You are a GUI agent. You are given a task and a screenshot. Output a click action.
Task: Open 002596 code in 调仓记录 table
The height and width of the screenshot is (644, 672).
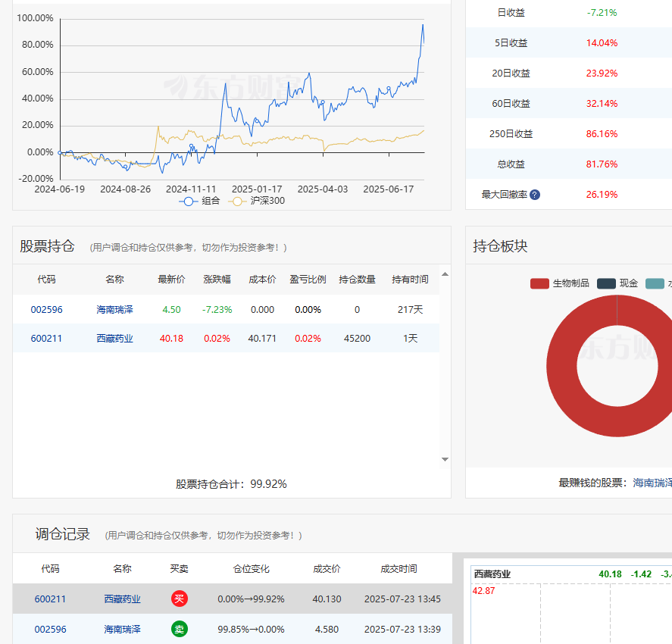[x=50, y=629]
